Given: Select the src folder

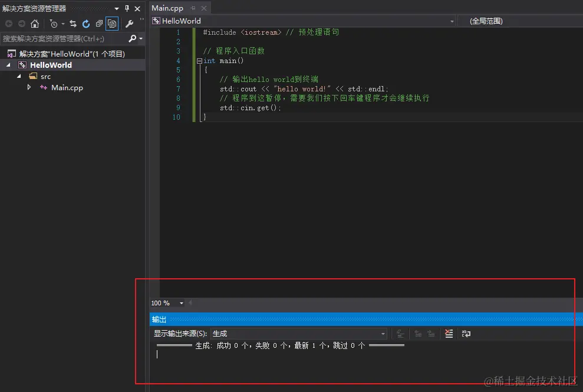Looking at the screenshot, I should (45, 76).
